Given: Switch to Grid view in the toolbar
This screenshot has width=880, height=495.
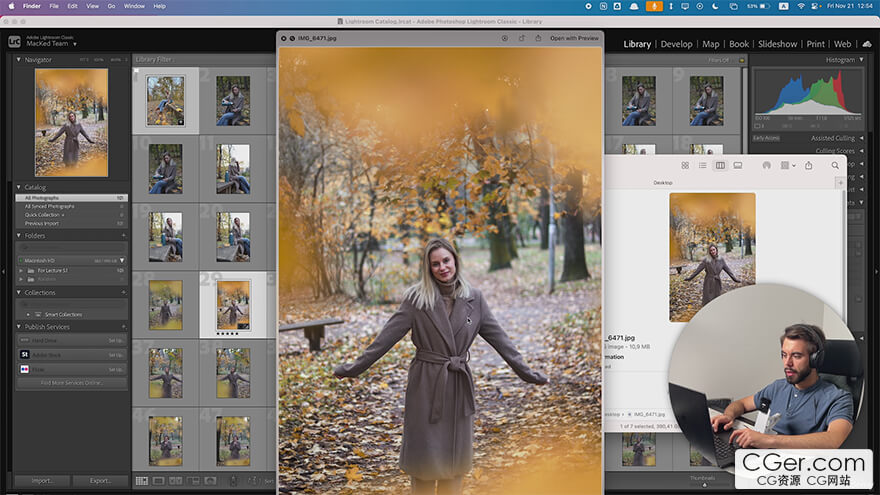Looking at the screenshot, I should [x=142, y=481].
